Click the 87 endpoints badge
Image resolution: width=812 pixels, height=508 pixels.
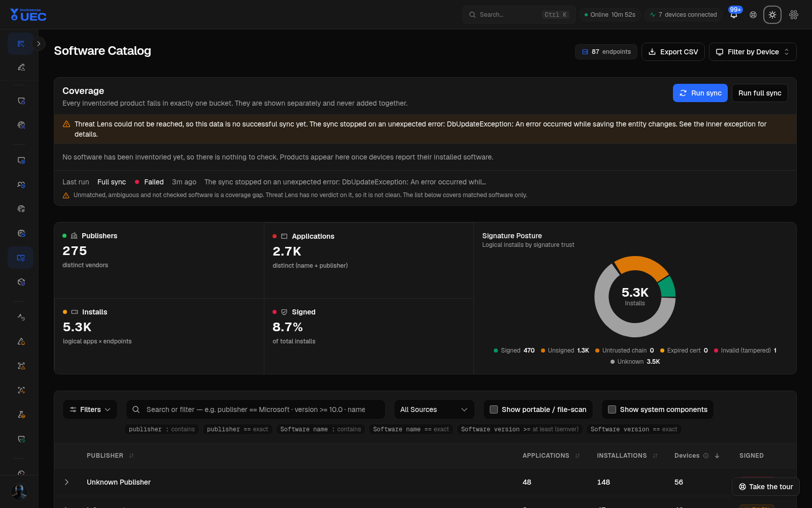point(606,52)
